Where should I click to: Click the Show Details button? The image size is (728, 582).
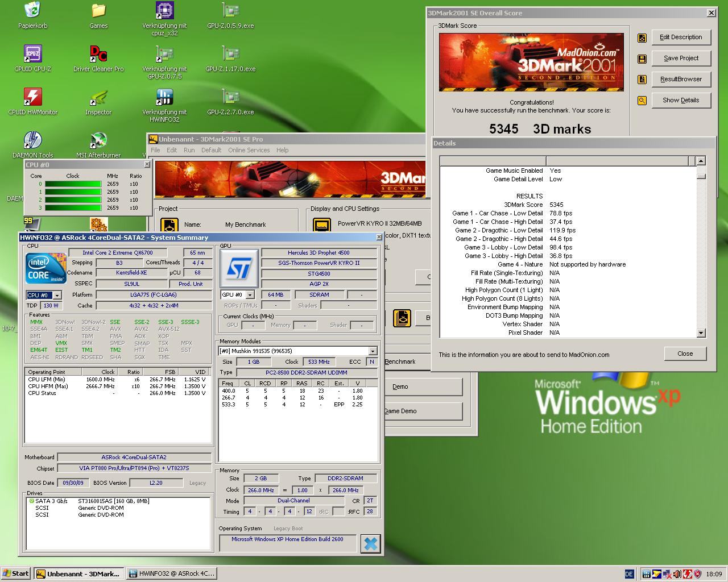681,101
